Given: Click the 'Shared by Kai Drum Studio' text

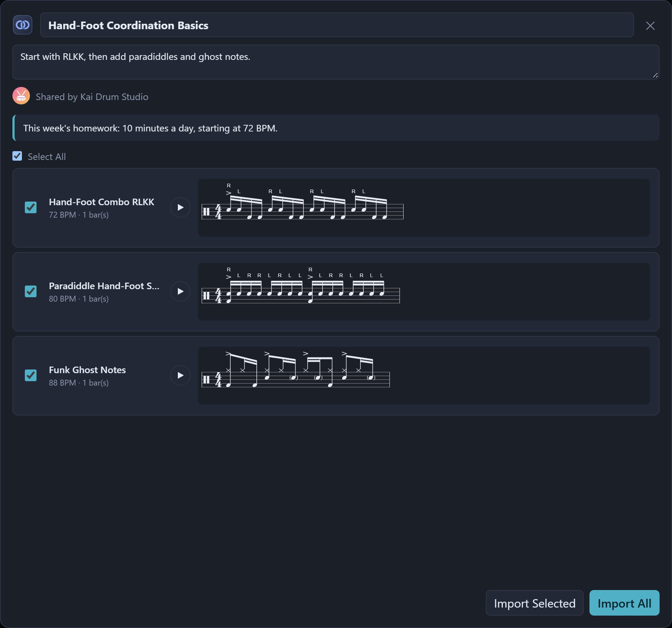Looking at the screenshot, I should tap(92, 97).
